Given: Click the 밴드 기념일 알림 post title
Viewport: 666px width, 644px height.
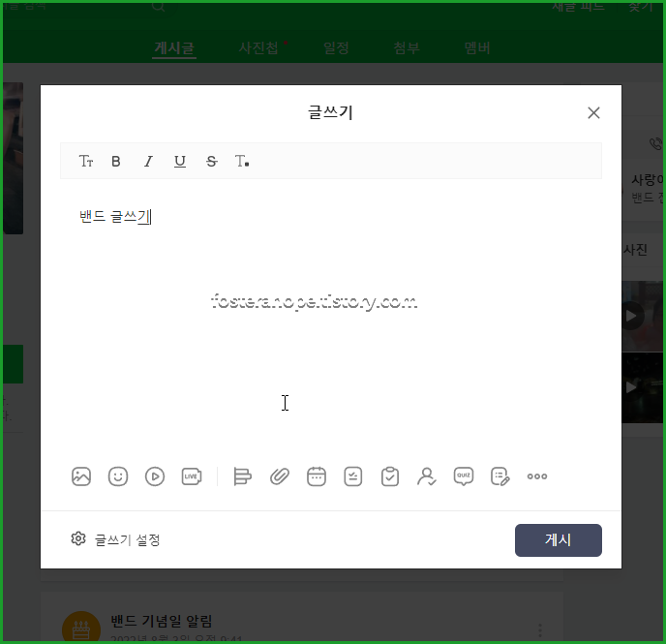Looking at the screenshot, I should (x=162, y=622).
